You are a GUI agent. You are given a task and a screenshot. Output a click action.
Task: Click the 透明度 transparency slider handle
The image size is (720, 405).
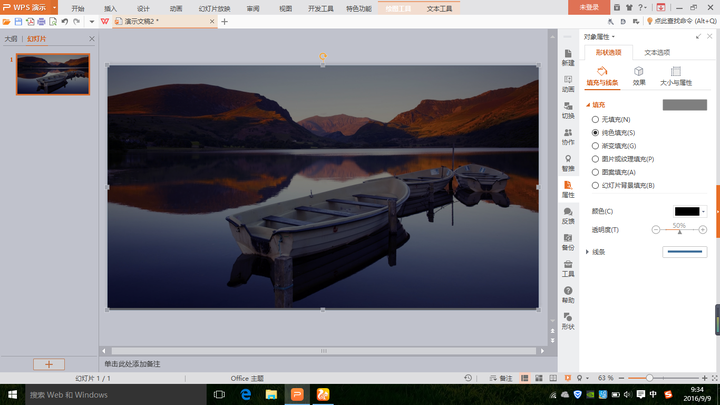tap(680, 231)
